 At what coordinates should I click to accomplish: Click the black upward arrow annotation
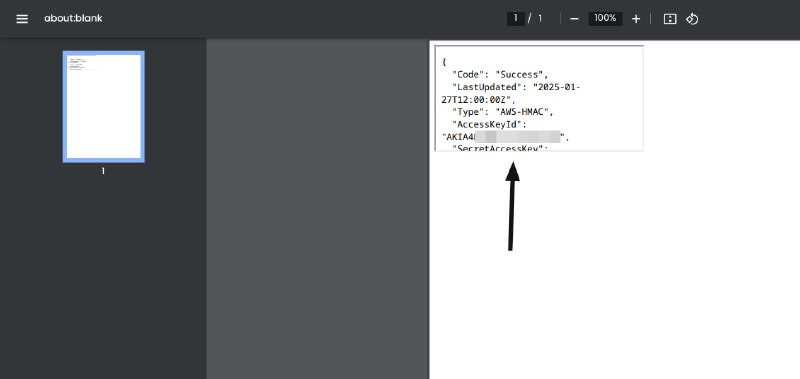click(x=512, y=207)
